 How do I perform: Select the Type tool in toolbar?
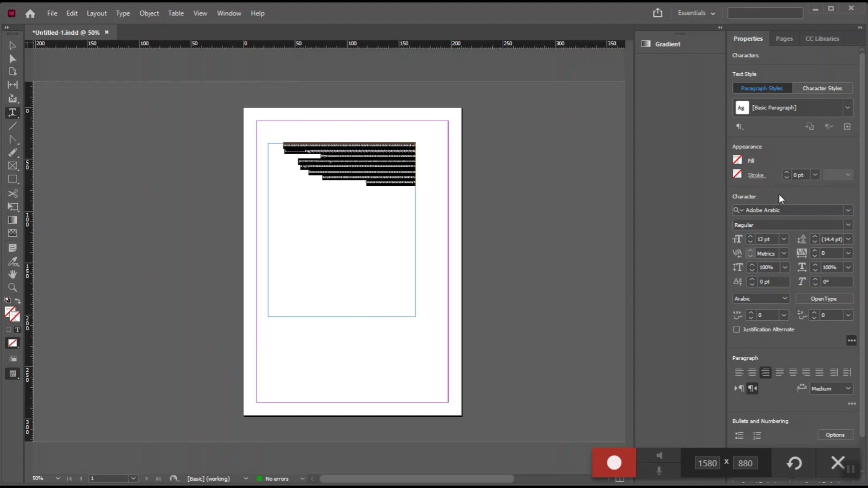pyautogui.click(x=13, y=113)
